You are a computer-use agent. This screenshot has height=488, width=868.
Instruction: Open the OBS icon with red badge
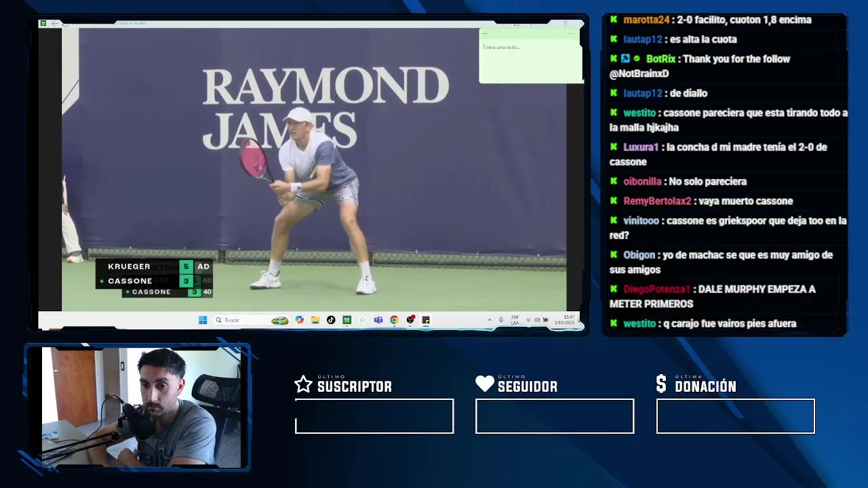pos(410,320)
